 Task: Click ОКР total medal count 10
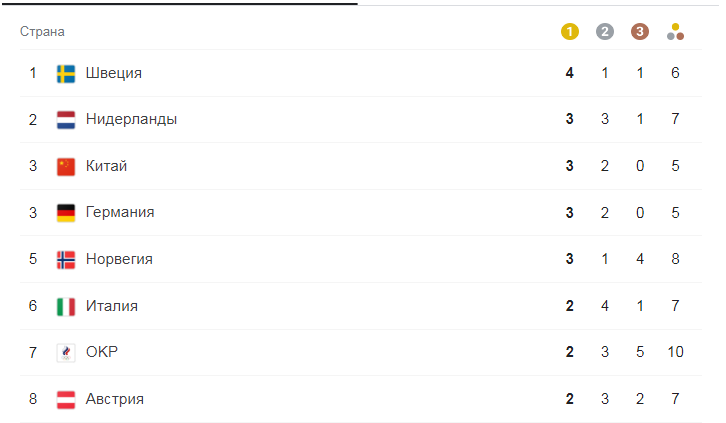point(676,352)
